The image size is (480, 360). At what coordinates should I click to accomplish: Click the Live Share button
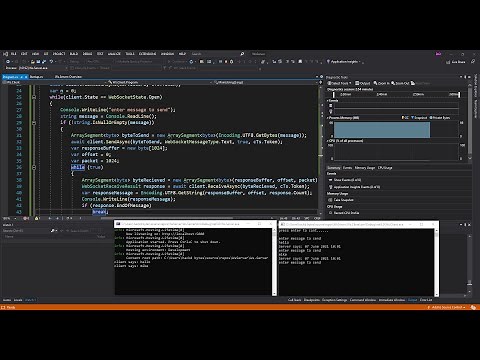click(456, 62)
